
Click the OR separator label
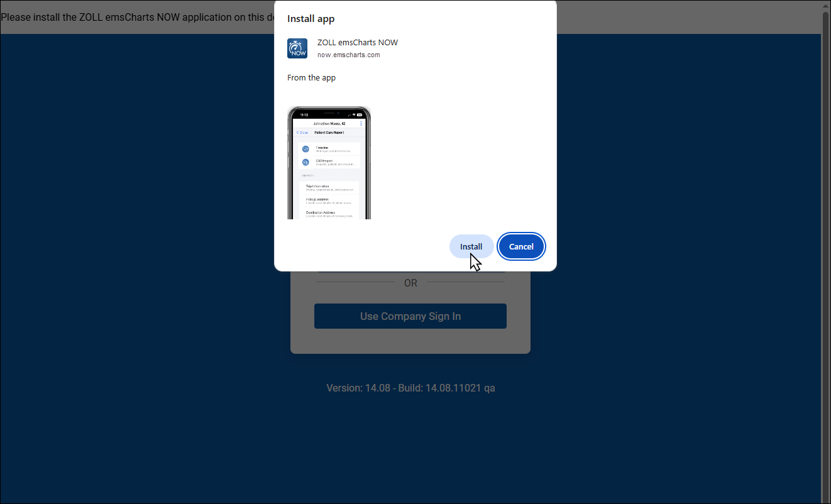point(410,283)
